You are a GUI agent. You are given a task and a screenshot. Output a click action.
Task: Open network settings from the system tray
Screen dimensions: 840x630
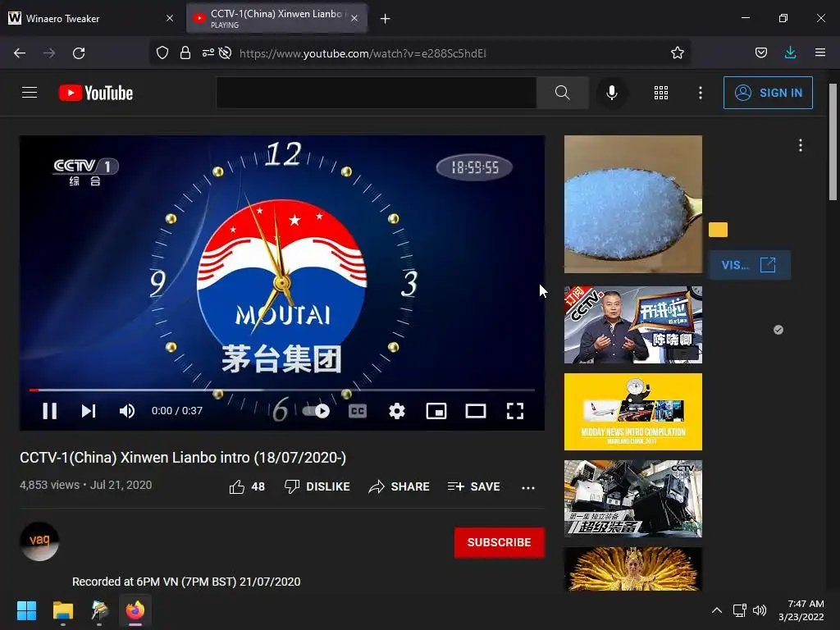coord(740,610)
